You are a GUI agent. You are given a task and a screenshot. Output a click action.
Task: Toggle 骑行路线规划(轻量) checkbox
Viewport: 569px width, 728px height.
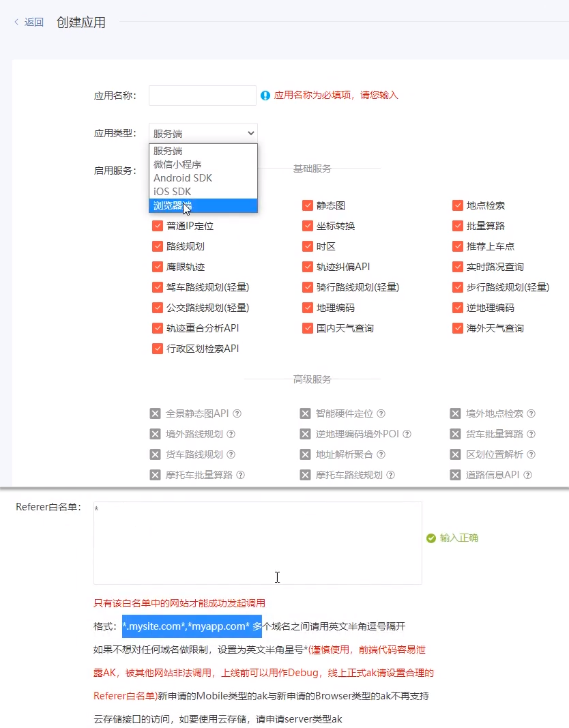pyautogui.click(x=307, y=287)
